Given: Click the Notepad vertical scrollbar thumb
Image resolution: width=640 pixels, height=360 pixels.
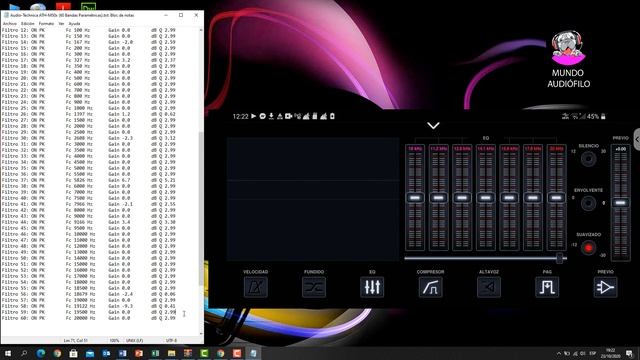Looking at the screenshot, I should [x=201, y=208].
